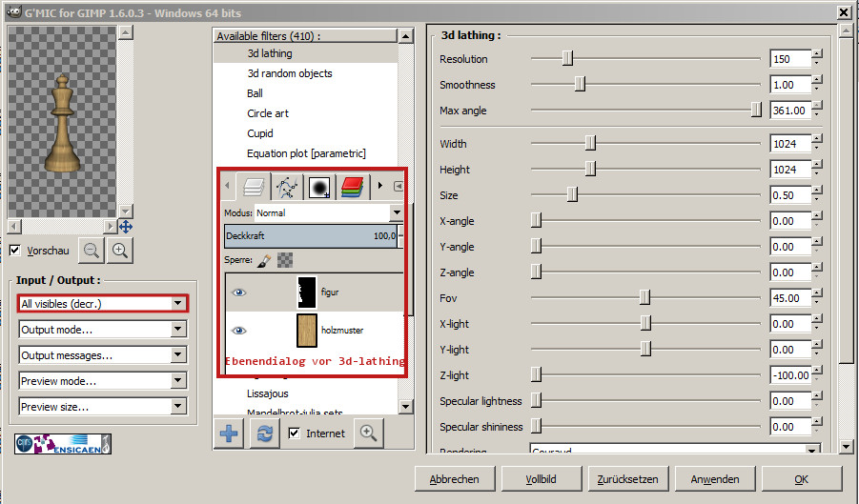Click the preview zoom out magnifier
The height and width of the screenshot is (504, 859).
click(x=92, y=251)
